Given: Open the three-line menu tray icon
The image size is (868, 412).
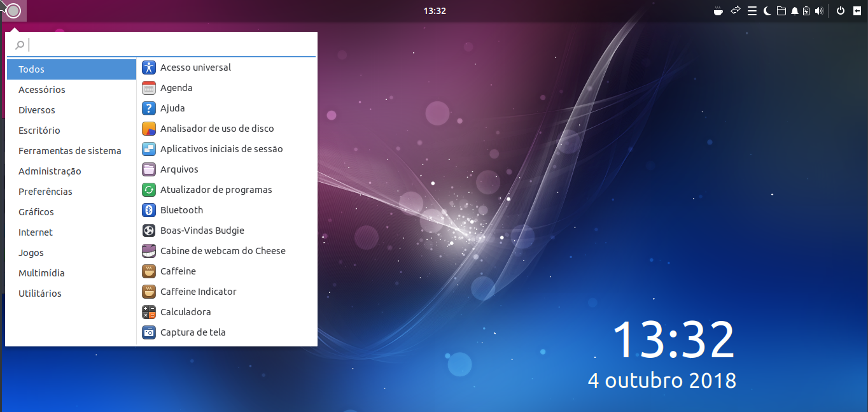Looking at the screenshot, I should click(752, 11).
